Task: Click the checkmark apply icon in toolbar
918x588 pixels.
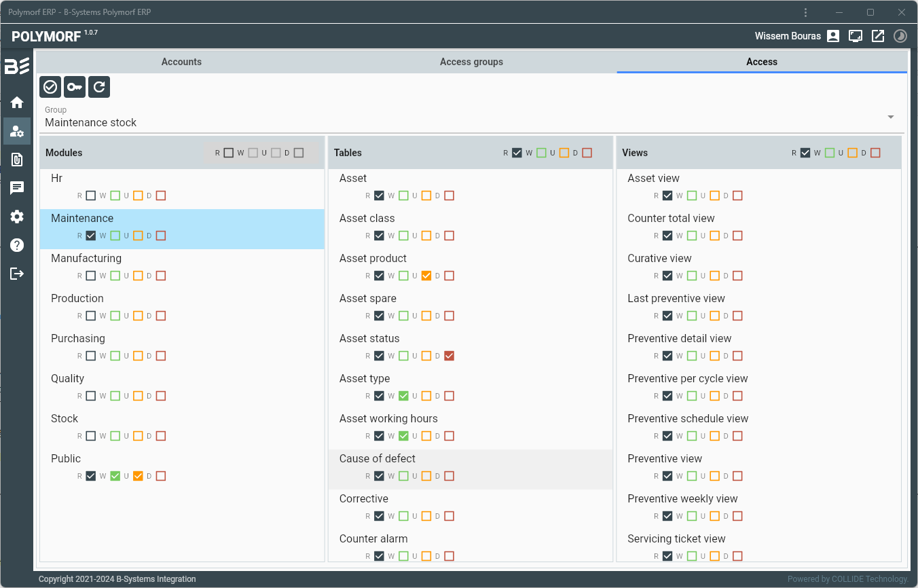Action: point(50,87)
